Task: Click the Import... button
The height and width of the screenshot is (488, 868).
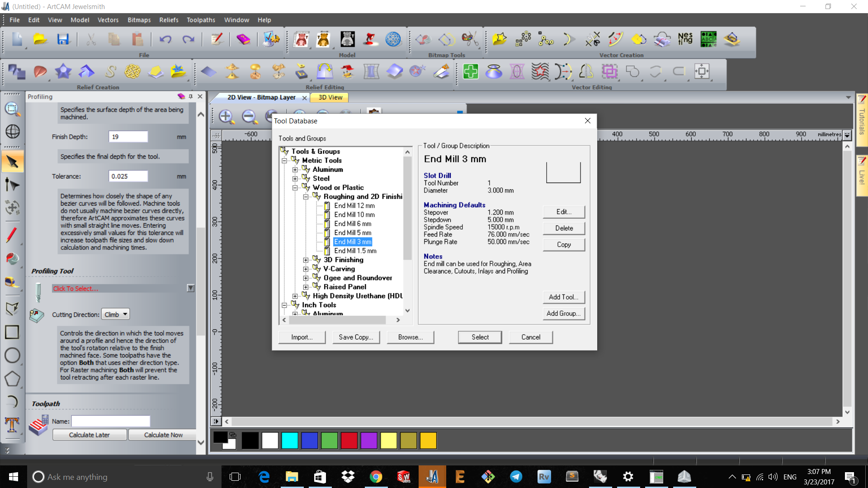Action: click(x=302, y=337)
